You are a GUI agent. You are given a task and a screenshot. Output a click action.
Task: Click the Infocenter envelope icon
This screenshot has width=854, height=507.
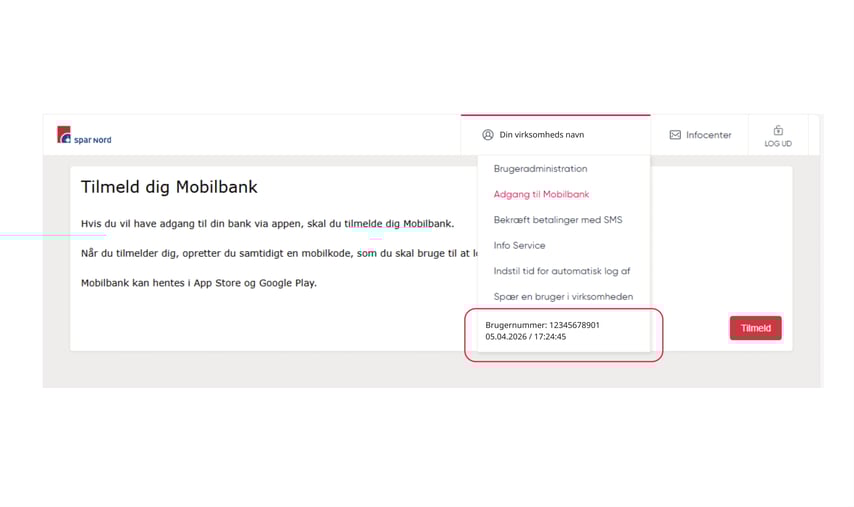675,135
